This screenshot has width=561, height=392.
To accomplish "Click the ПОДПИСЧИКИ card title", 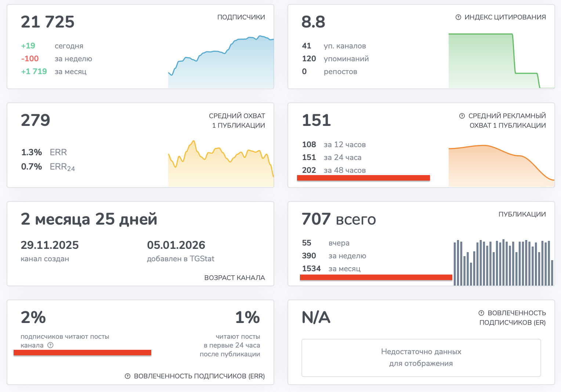I will click(x=241, y=17).
